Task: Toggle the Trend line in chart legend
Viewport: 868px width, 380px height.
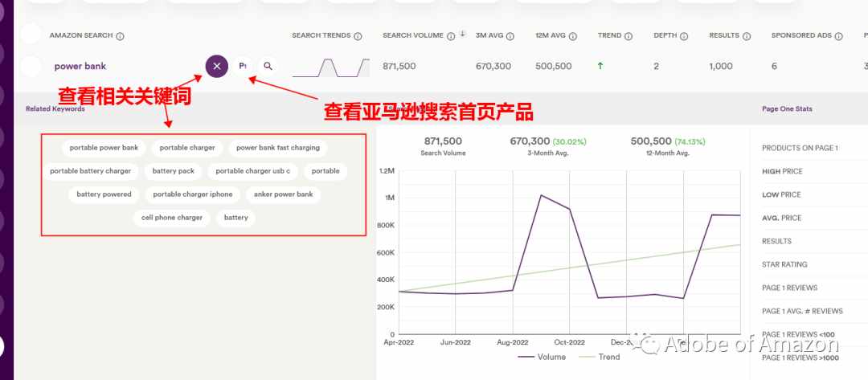Action: coord(600,357)
